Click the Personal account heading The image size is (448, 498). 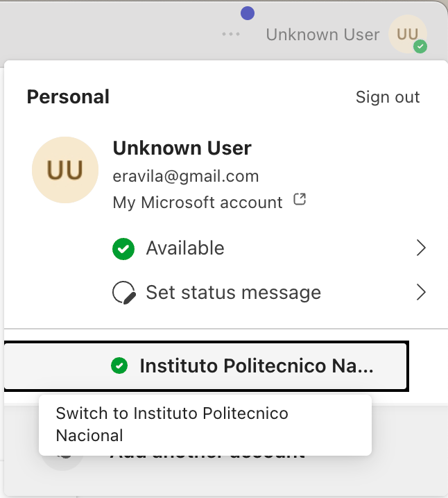tap(68, 97)
